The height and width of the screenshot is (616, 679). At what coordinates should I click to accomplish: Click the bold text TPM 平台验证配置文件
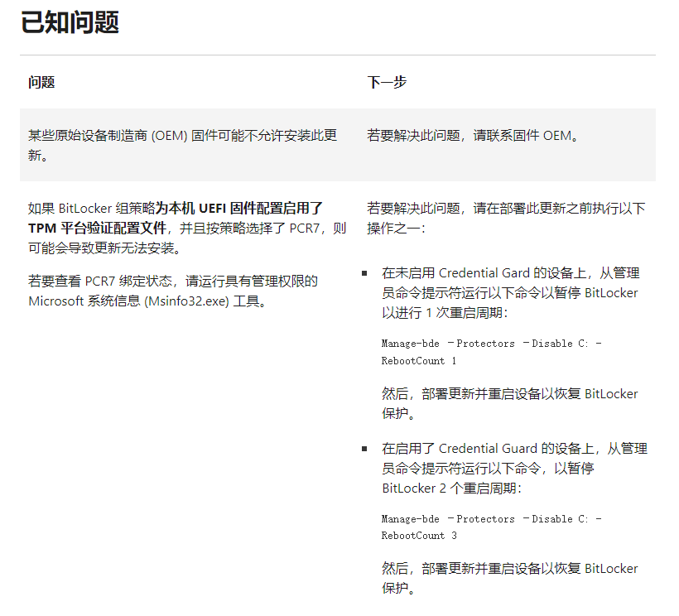tap(97, 229)
